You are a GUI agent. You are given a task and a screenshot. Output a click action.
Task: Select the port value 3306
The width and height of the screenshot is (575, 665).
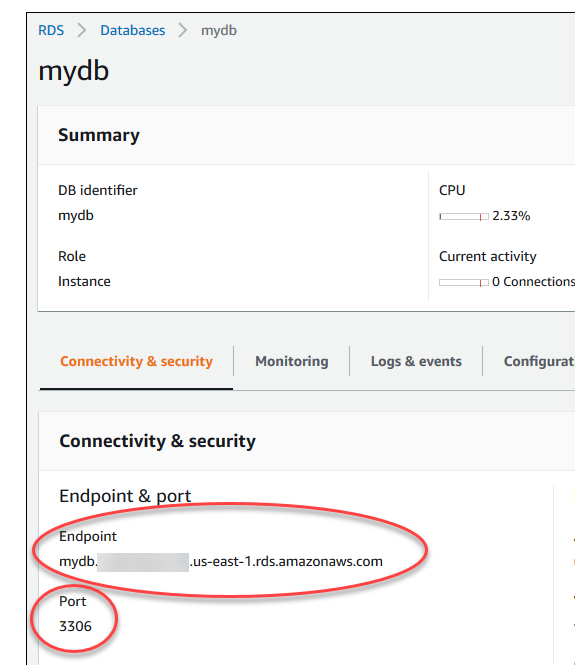(x=75, y=626)
